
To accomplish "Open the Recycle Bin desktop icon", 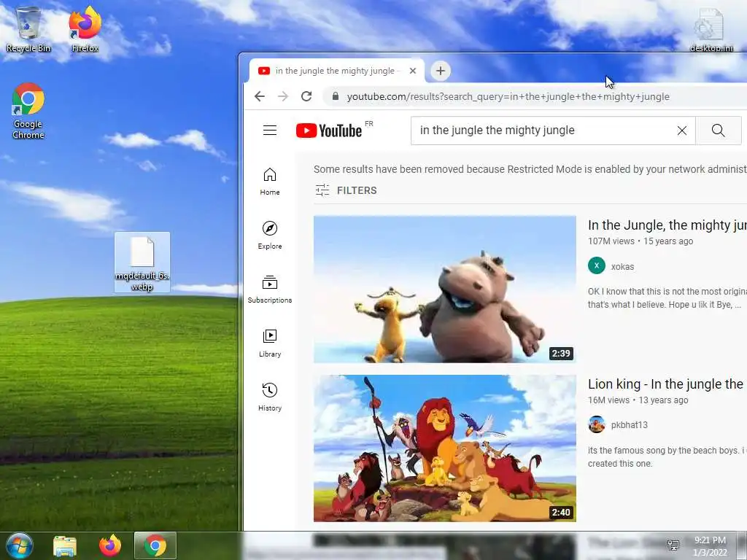I will coord(28,29).
